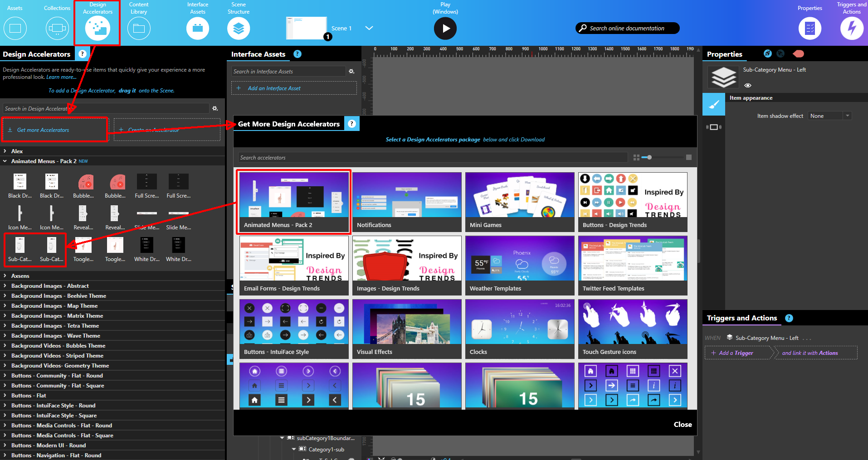
Task: Click the Content Library icon
Action: coord(139,28)
